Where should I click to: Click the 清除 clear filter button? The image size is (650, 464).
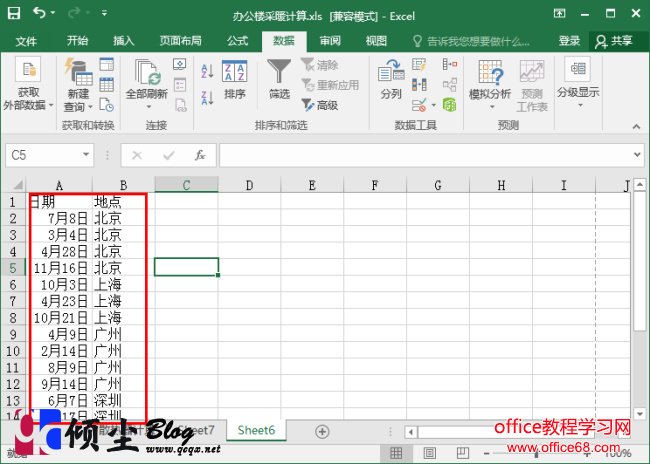(319, 65)
